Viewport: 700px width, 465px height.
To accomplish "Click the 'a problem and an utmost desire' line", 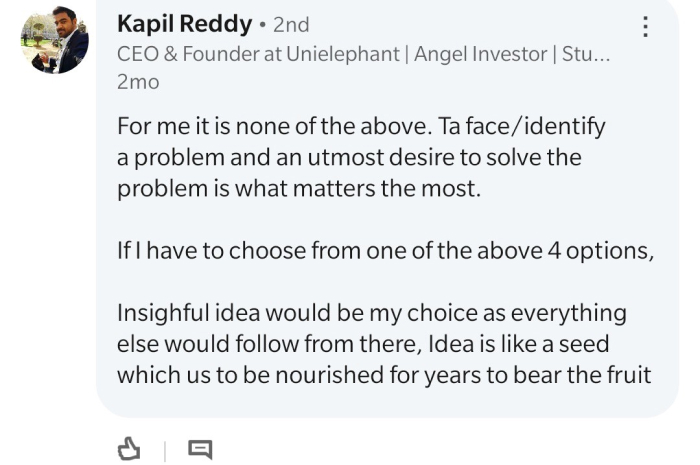I will [x=349, y=158].
